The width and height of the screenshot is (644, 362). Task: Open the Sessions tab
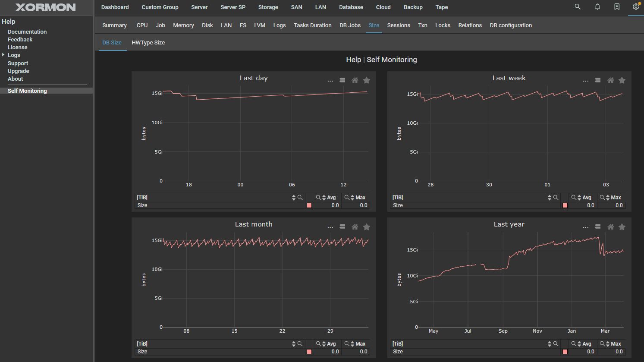398,25
